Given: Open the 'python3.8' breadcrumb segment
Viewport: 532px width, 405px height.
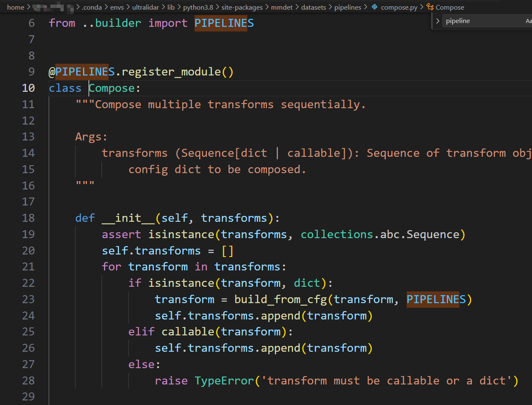Looking at the screenshot, I should [x=198, y=7].
